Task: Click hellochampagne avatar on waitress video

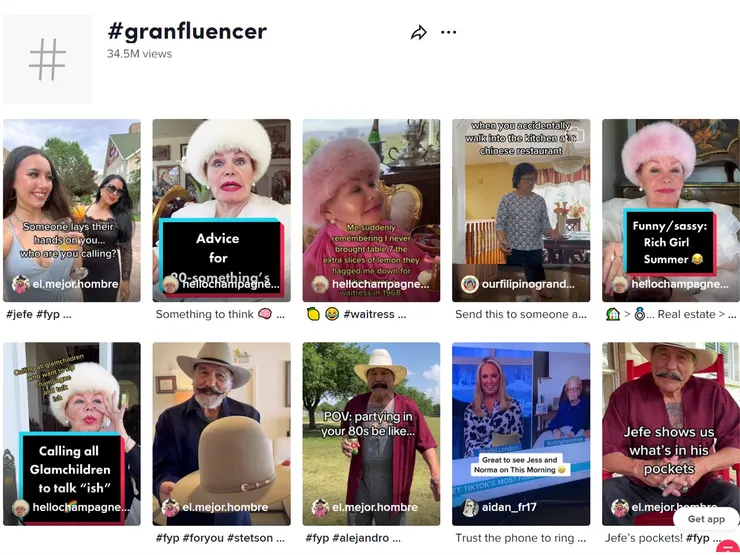Action: (320, 284)
